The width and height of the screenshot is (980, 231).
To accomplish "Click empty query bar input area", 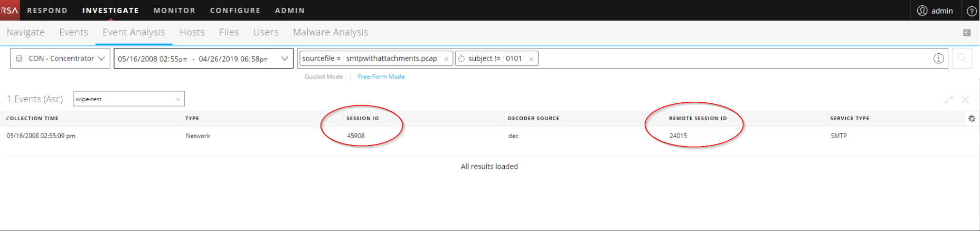I will pyautogui.click(x=734, y=59).
